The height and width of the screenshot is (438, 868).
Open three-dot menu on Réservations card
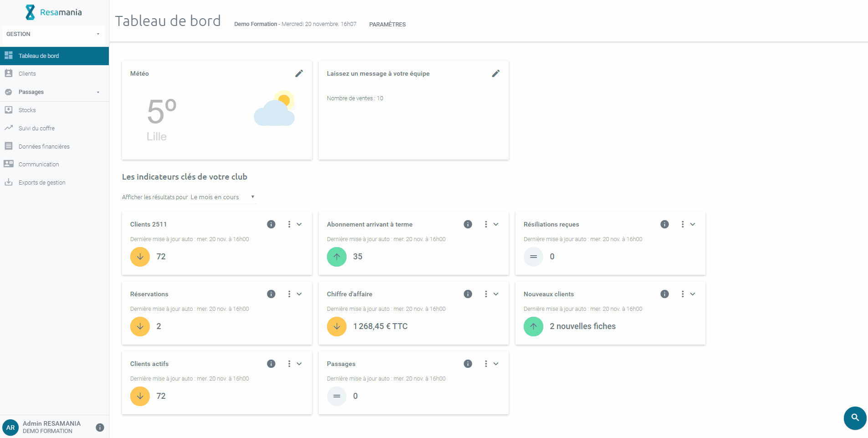289,294
